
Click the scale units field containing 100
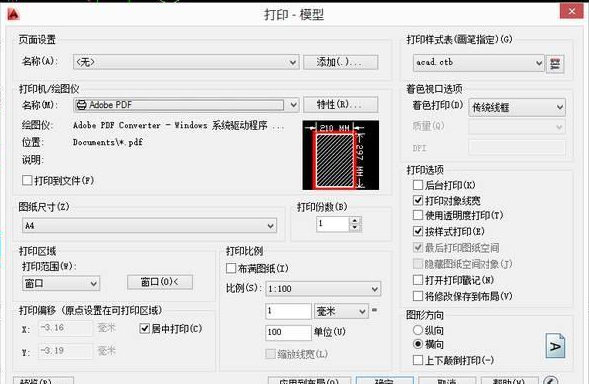click(288, 332)
